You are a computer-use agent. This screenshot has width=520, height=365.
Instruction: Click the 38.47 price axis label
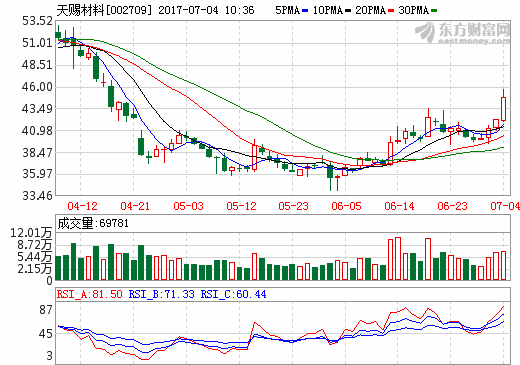click(x=37, y=153)
